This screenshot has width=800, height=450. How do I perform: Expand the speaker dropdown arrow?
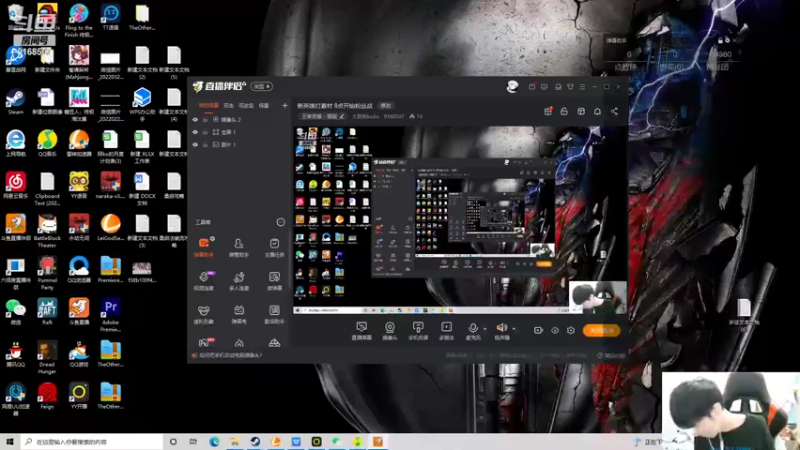coord(514,329)
